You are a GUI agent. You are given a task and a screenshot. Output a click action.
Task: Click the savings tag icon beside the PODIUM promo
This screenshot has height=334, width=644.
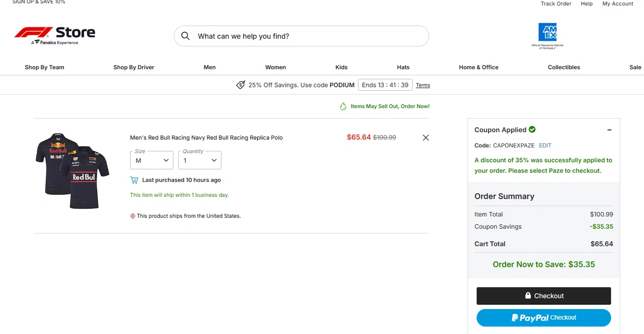241,85
